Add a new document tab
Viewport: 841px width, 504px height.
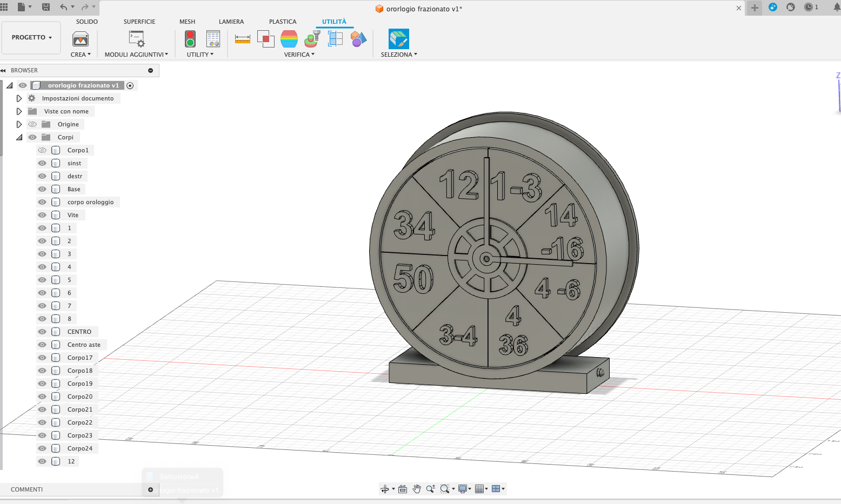(755, 8)
